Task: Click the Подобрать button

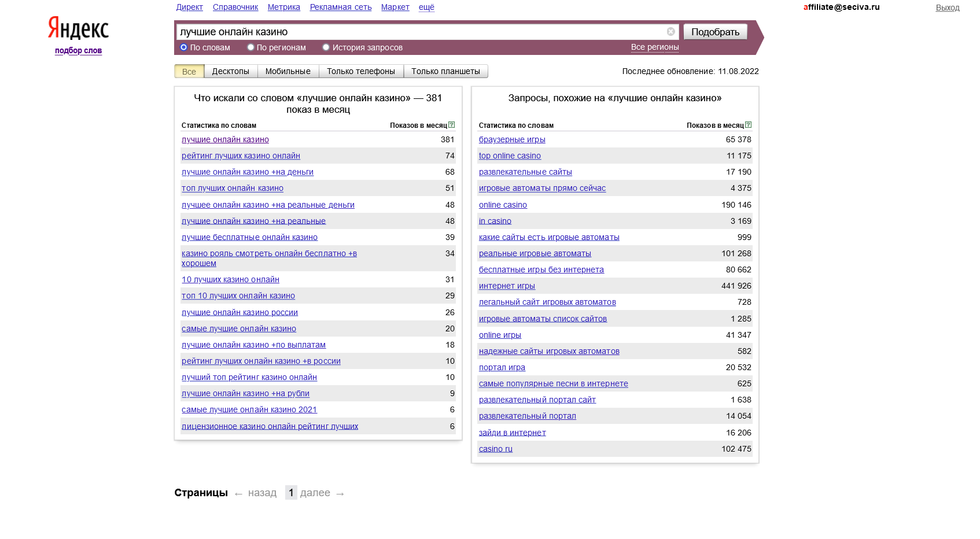Action: coord(715,32)
